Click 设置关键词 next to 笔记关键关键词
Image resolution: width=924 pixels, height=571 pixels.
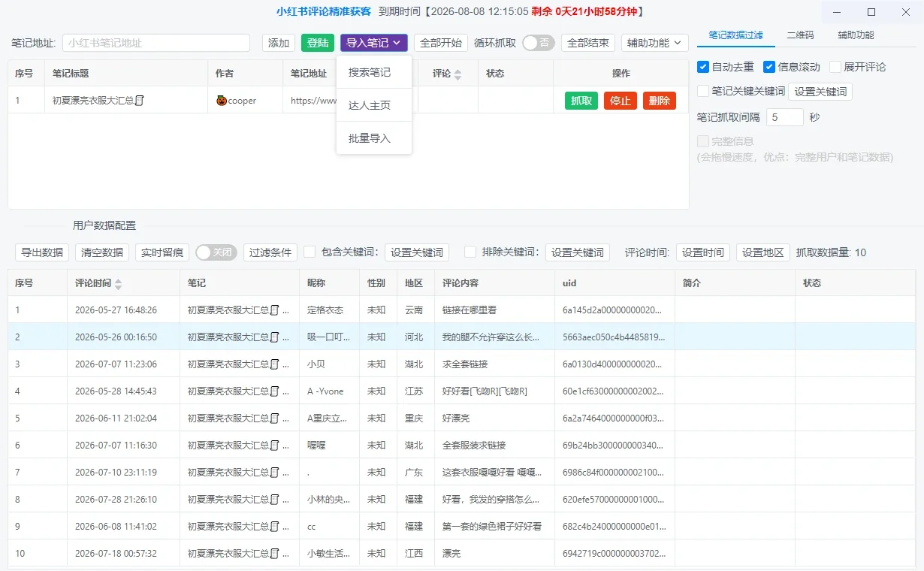pos(820,92)
